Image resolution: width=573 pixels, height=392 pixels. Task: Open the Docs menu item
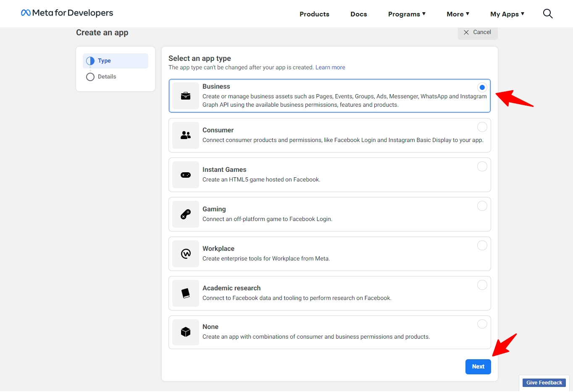[x=358, y=14]
